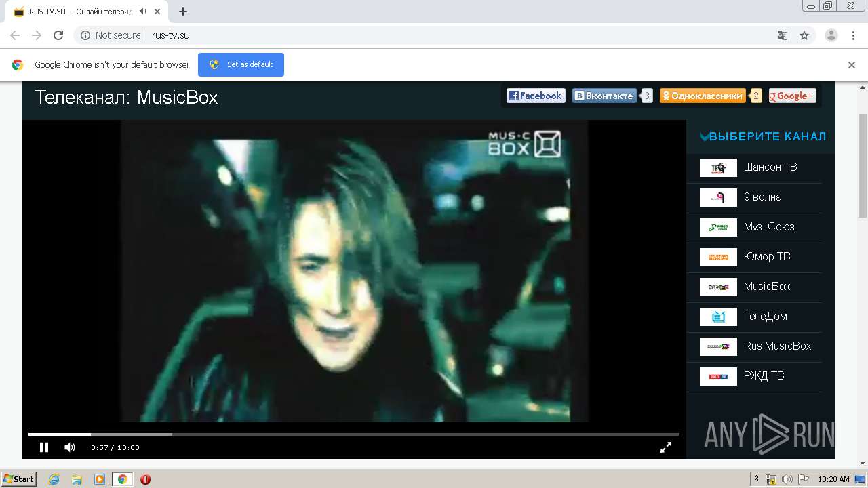Go back in browser history
This screenshot has width=868, height=488.
(x=15, y=35)
